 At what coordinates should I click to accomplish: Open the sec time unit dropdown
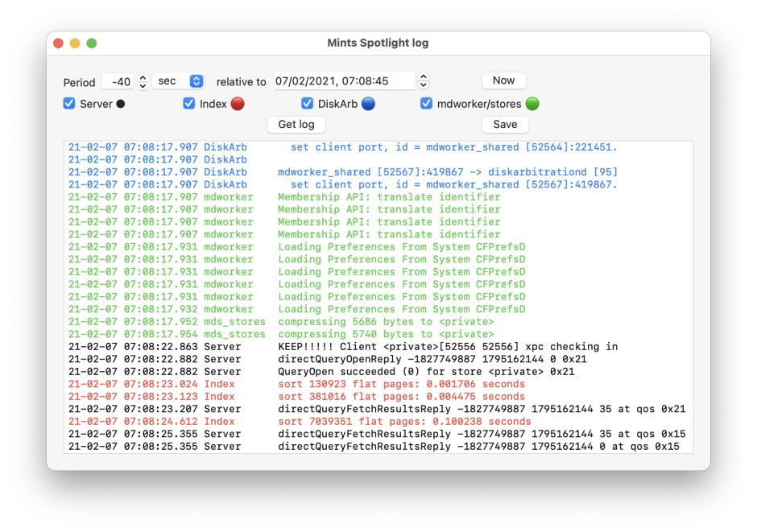point(178,81)
